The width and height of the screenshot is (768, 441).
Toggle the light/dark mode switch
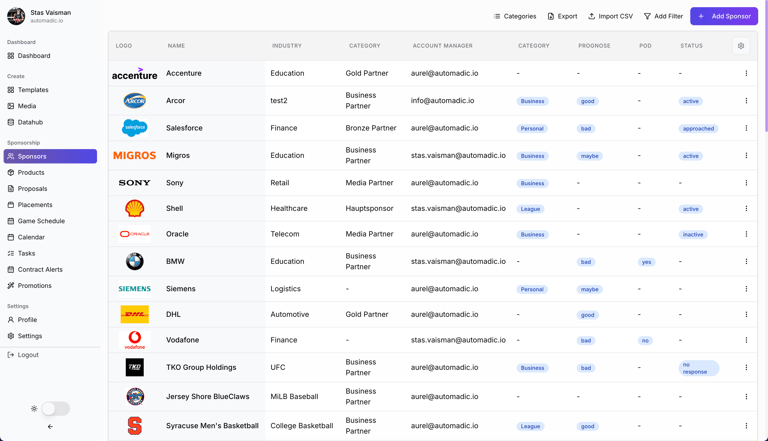pos(55,409)
